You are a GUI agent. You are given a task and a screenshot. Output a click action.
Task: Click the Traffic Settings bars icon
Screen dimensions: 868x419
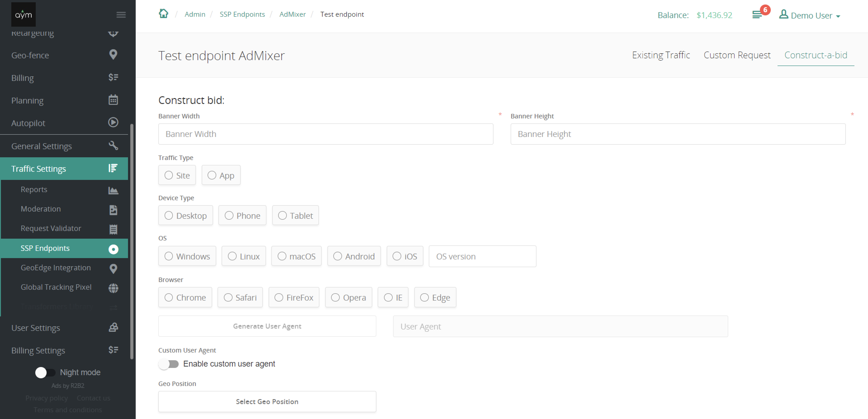(x=113, y=168)
